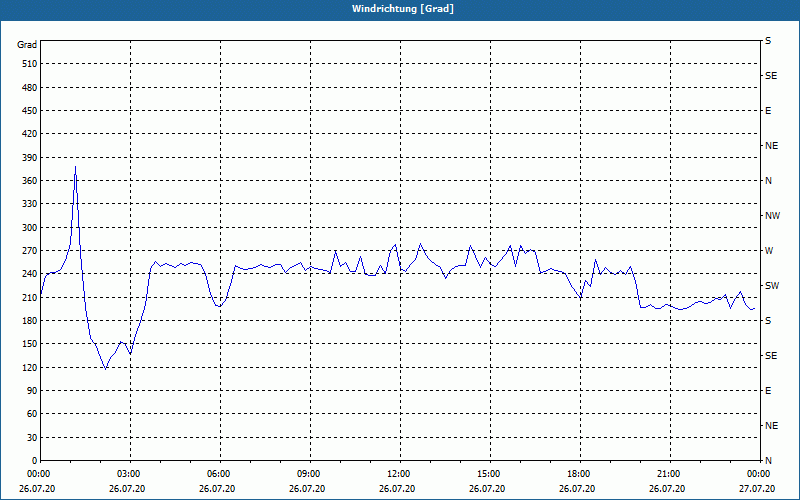Viewport: 800px width, 500px height.
Task: Select the 330 left axis value
Action: click(29, 204)
